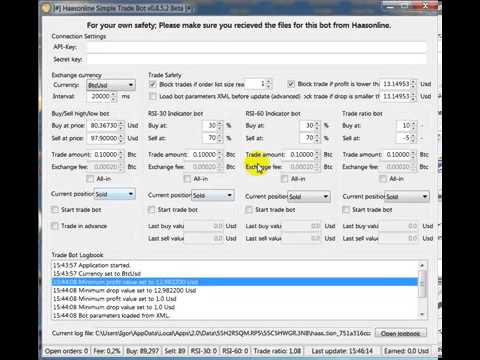Click the Secret key input field

[x=256, y=59]
